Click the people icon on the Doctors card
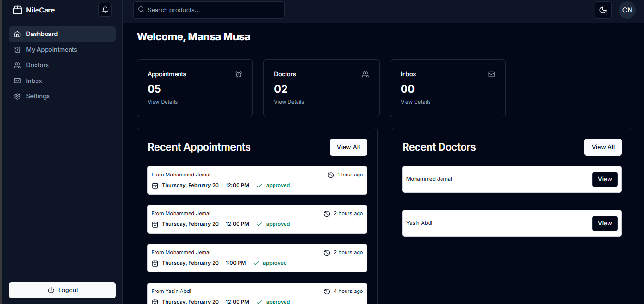The width and height of the screenshot is (644, 304). pos(365,74)
